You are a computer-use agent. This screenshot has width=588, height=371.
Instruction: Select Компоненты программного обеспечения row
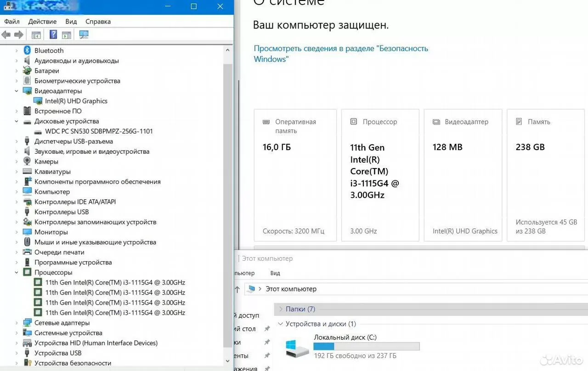[x=97, y=182]
